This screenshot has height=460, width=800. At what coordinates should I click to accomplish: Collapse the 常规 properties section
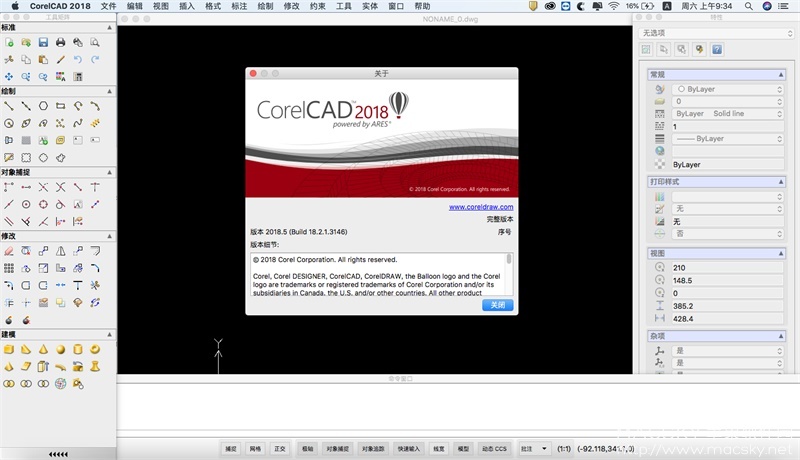(x=781, y=74)
